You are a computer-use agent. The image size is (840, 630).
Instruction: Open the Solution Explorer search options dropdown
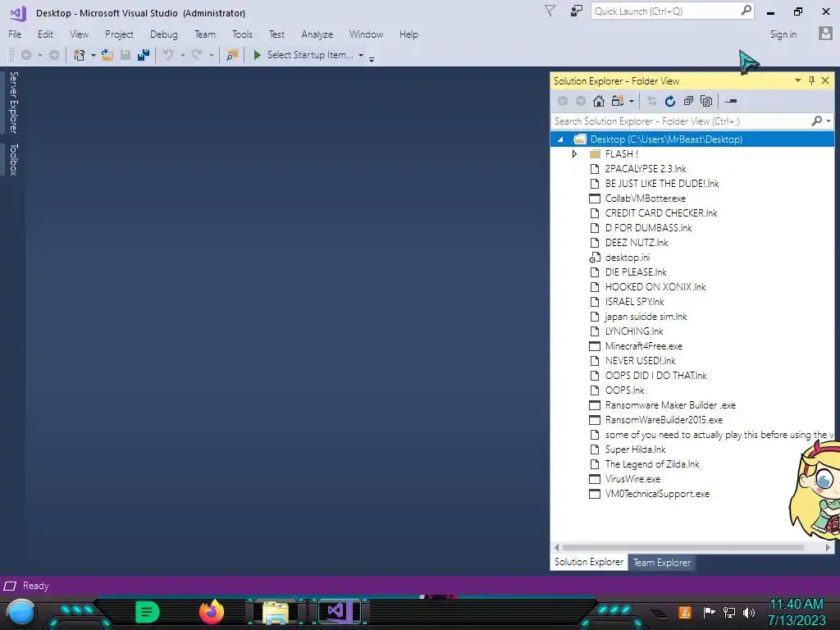point(829,121)
